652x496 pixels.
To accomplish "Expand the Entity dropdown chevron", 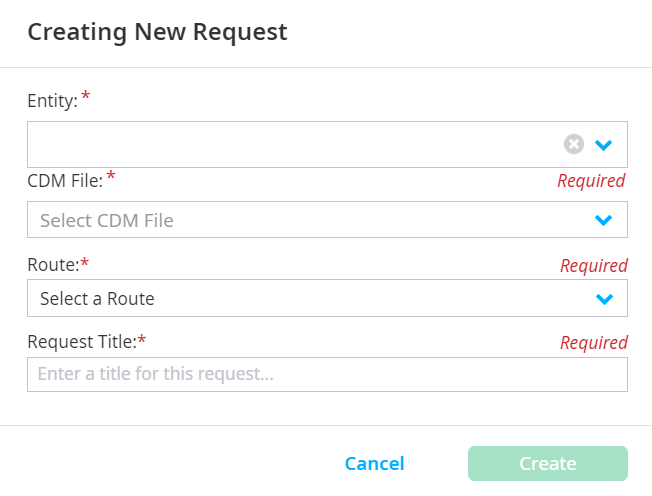I will click(603, 145).
